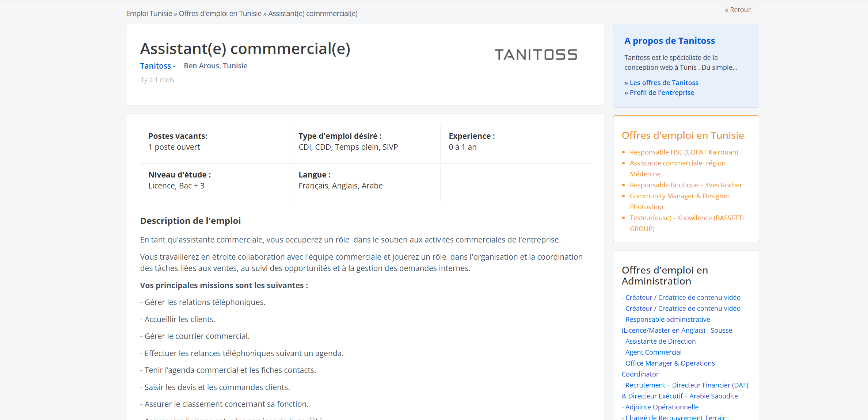Open Assistante commerciale- région Médenine offer
This screenshot has width=868, height=420.
678,168
